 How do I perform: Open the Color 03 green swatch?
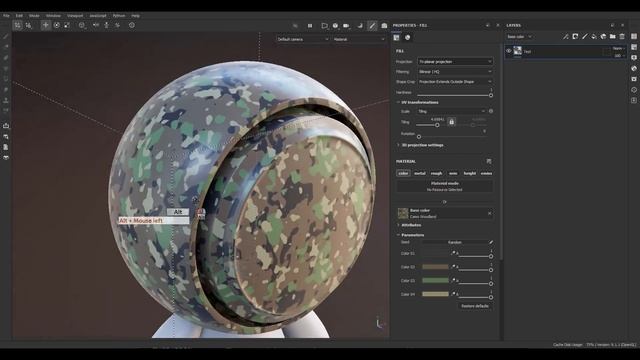pos(435,280)
